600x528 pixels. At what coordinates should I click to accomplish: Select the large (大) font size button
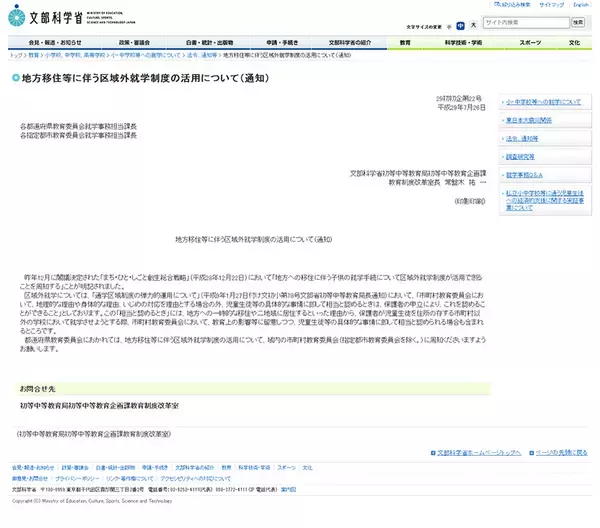(x=472, y=23)
